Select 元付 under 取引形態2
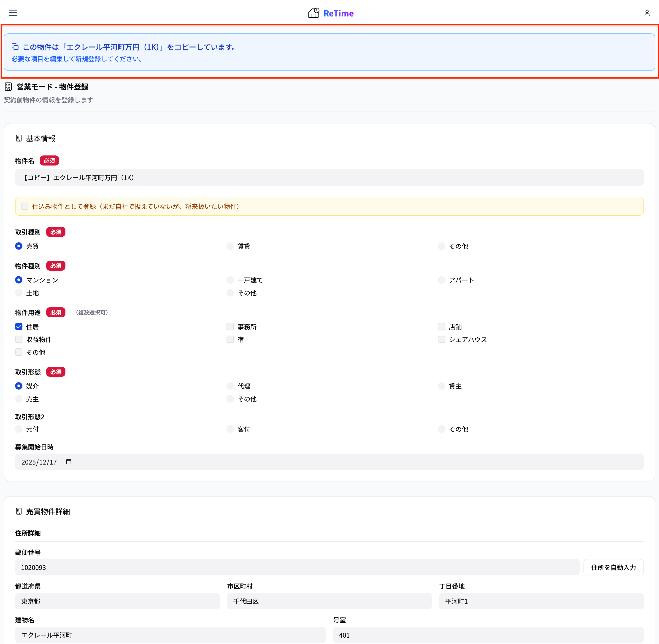The image size is (659, 644). [19, 429]
